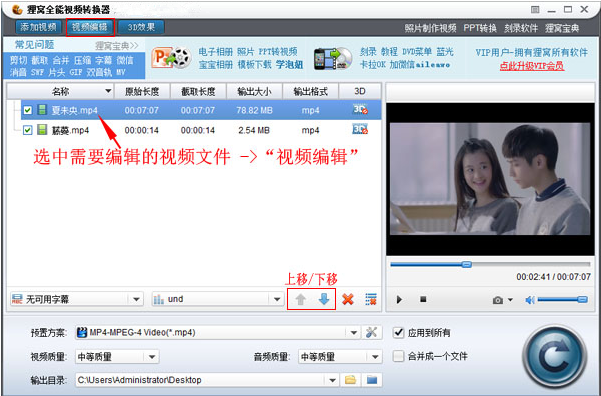Image resolution: width=601 pixels, height=396 pixels.
Task: Select the 3D效果 tab
Action: pyautogui.click(x=141, y=27)
